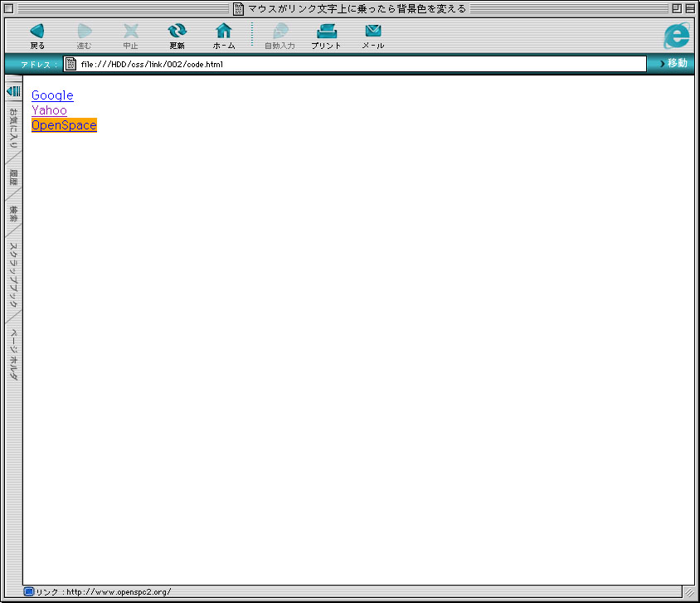
Task: Click the window zoom box
Action: point(677,8)
